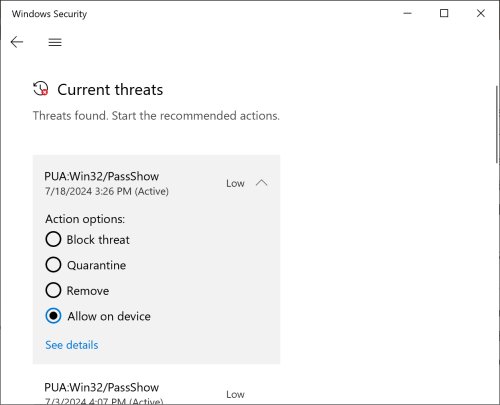
Task: Click the Windows Security title bar text
Action: pos(49,14)
